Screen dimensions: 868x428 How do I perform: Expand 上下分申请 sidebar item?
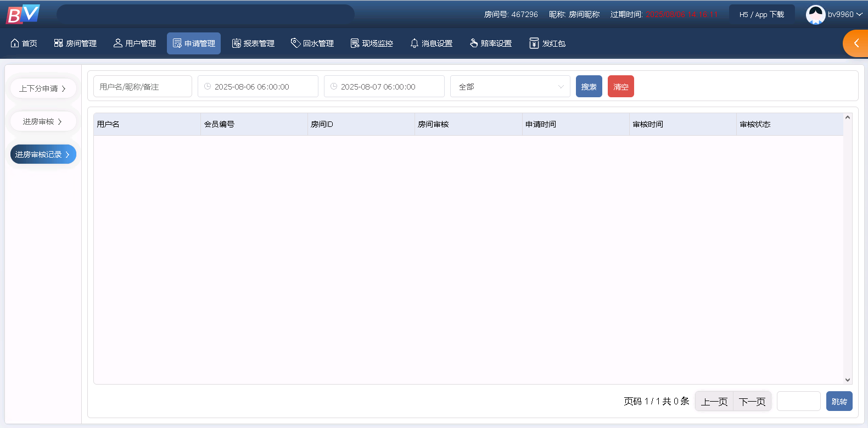click(x=43, y=88)
